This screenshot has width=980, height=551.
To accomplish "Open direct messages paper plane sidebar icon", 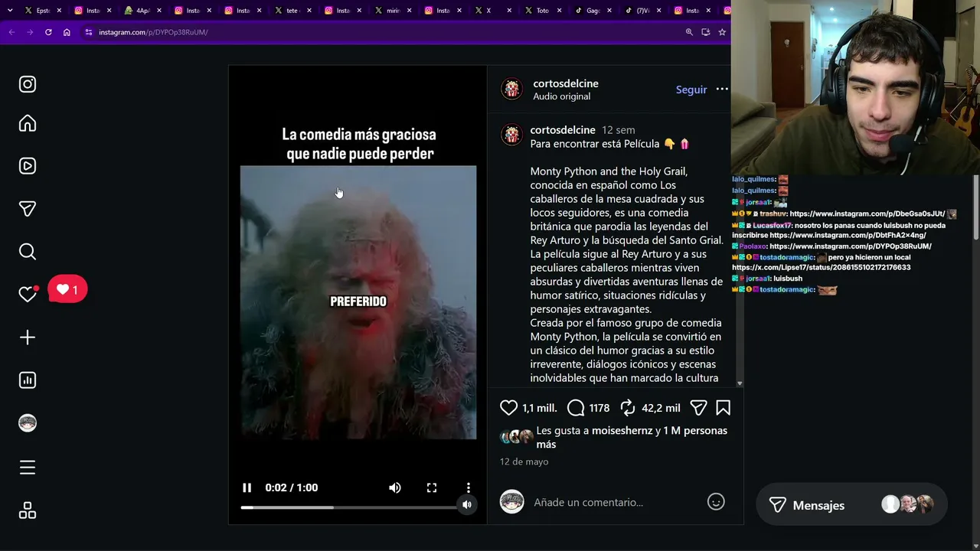I will 28,209.
